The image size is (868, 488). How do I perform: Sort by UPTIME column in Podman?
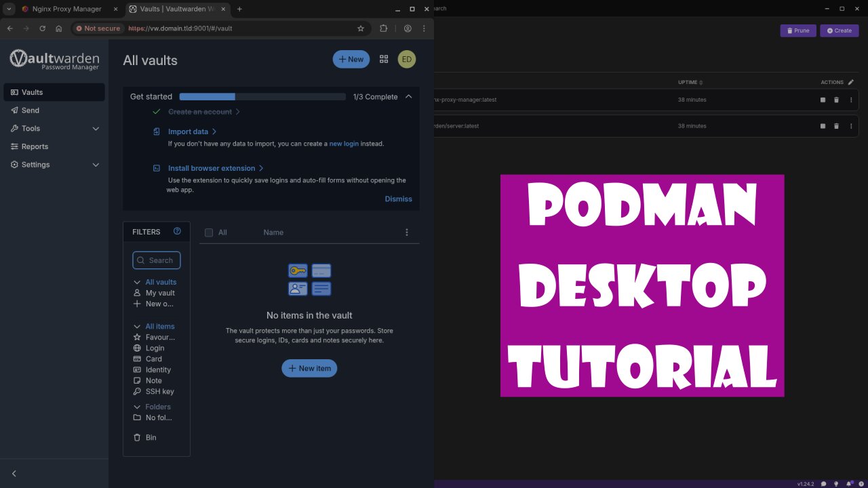(x=690, y=82)
